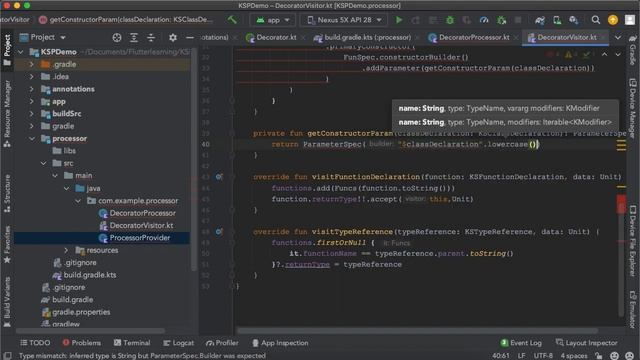The width and height of the screenshot is (640, 360).
Task: Open the Layout Inspector
Action: click(x=586, y=343)
